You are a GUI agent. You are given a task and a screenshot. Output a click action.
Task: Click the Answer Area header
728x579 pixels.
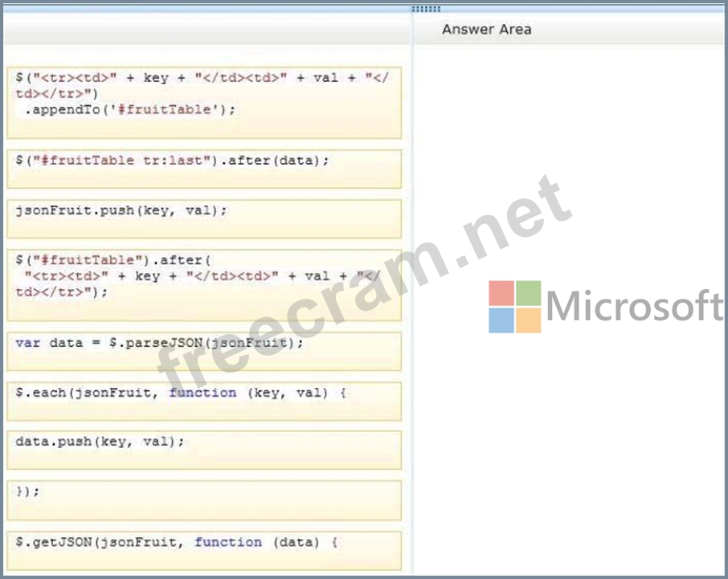click(487, 29)
